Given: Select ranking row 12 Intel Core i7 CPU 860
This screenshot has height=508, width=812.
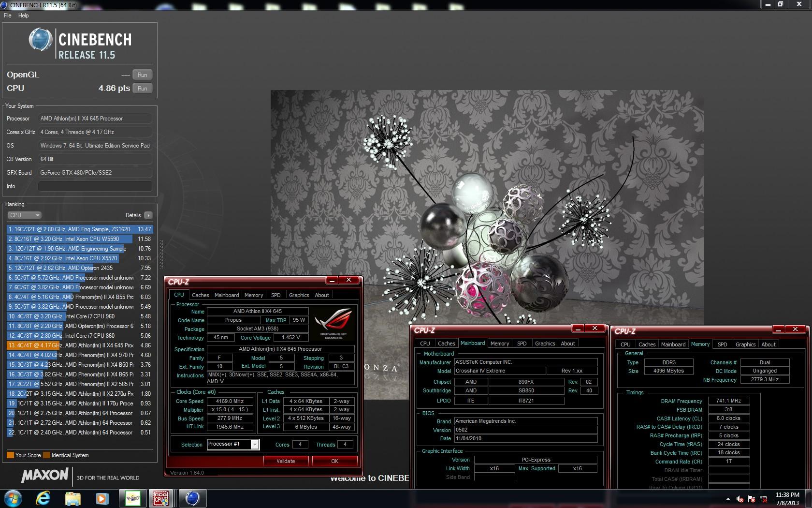Looking at the screenshot, I should point(80,336).
